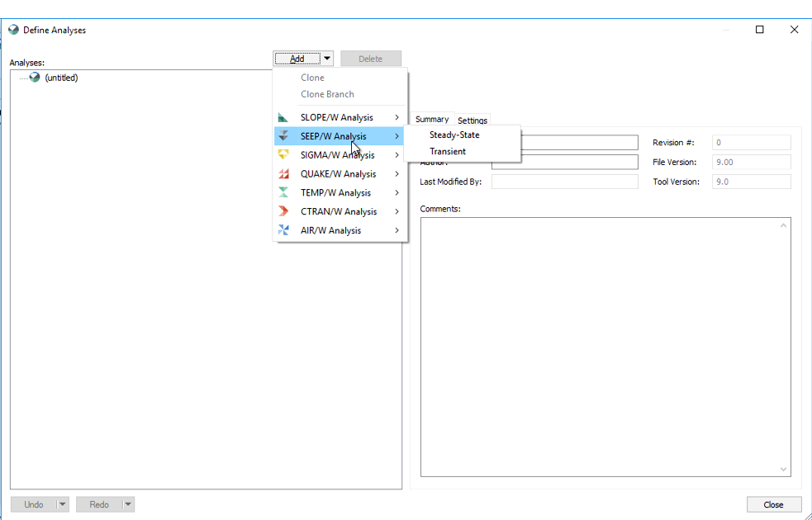Click the Undo button
812x520 pixels.
[34, 504]
